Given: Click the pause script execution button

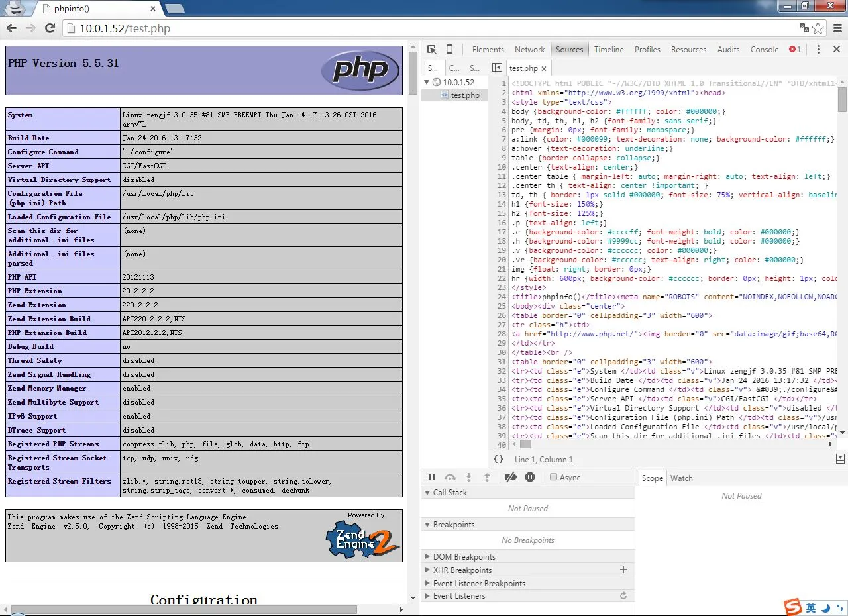Looking at the screenshot, I should (432, 477).
